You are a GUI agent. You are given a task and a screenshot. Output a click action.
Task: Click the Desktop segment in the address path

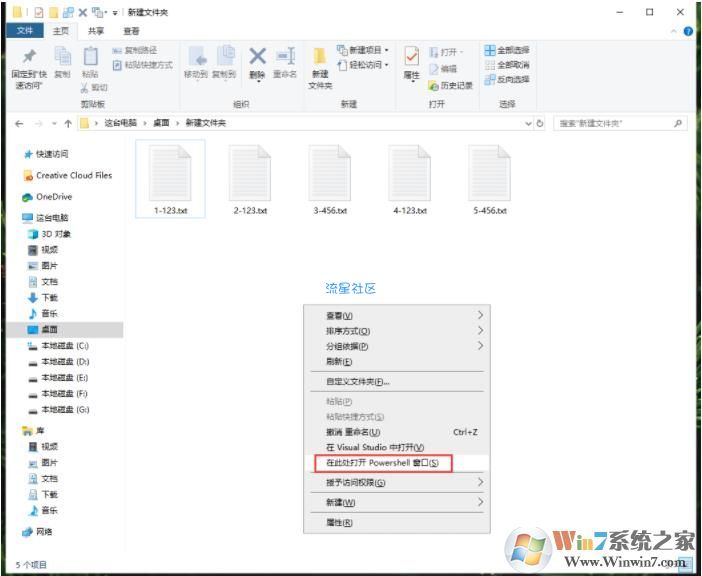[x=161, y=123]
